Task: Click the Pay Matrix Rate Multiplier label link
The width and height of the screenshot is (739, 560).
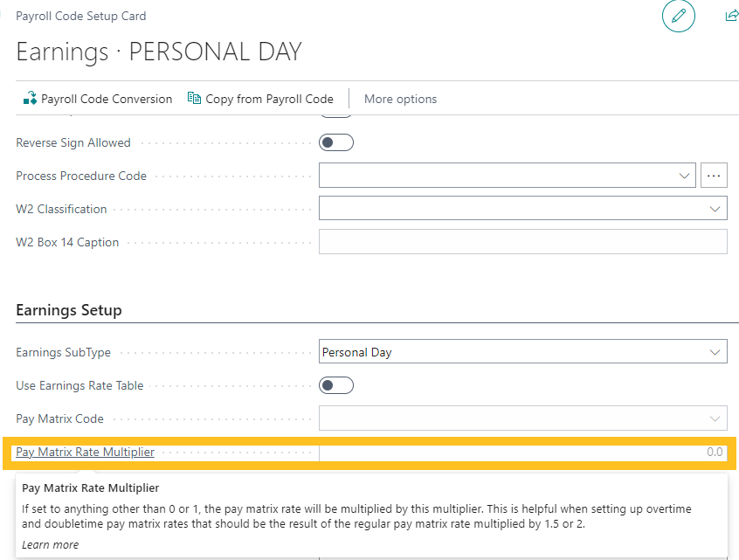Action: click(x=85, y=452)
